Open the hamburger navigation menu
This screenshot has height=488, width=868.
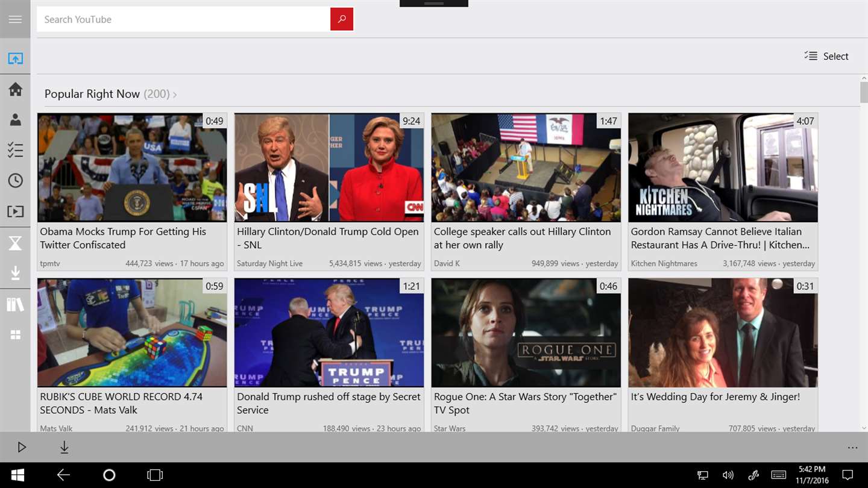[x=15, y=19]
